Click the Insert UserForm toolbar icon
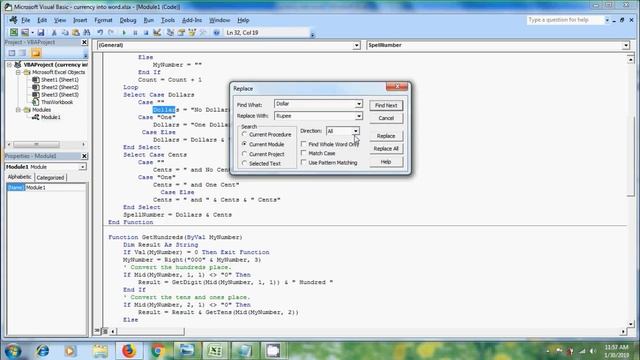 pos(25,32)
